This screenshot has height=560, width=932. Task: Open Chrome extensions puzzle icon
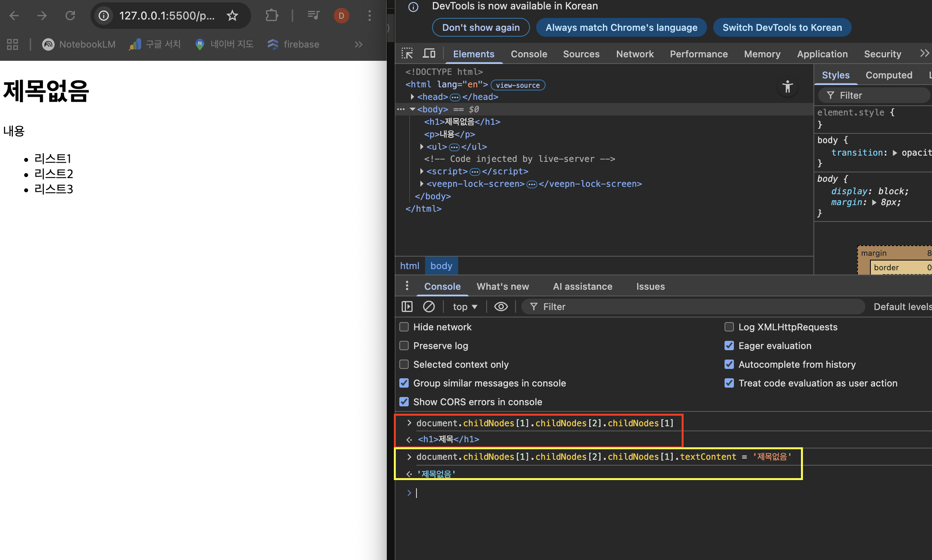point(271,16)
